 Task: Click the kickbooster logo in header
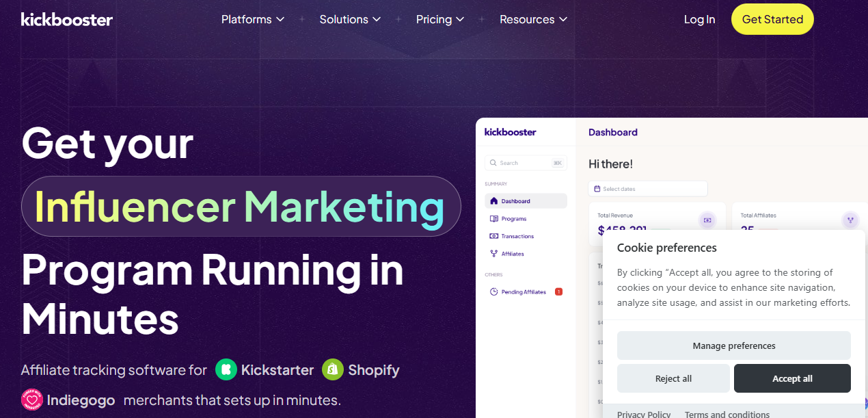[x=67, y=19]
